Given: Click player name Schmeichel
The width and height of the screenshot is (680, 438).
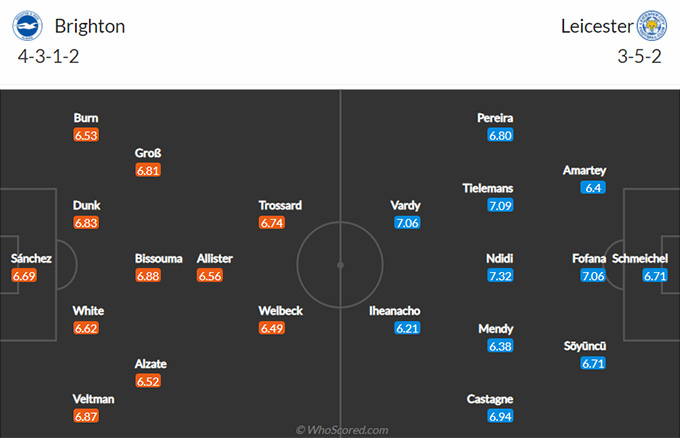Looking at the screenshot, I should (x=640, y=258).
